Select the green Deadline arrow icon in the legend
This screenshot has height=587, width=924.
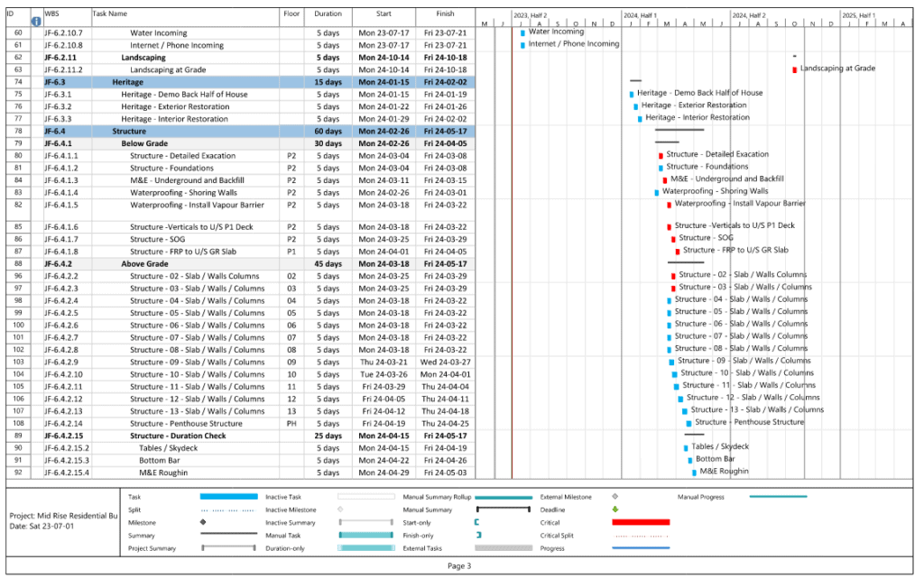tap(615, 509)
